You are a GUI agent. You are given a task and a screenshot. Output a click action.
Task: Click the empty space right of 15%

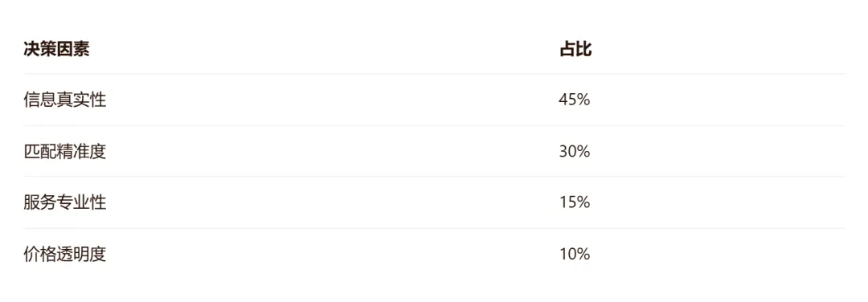[718, 202]
